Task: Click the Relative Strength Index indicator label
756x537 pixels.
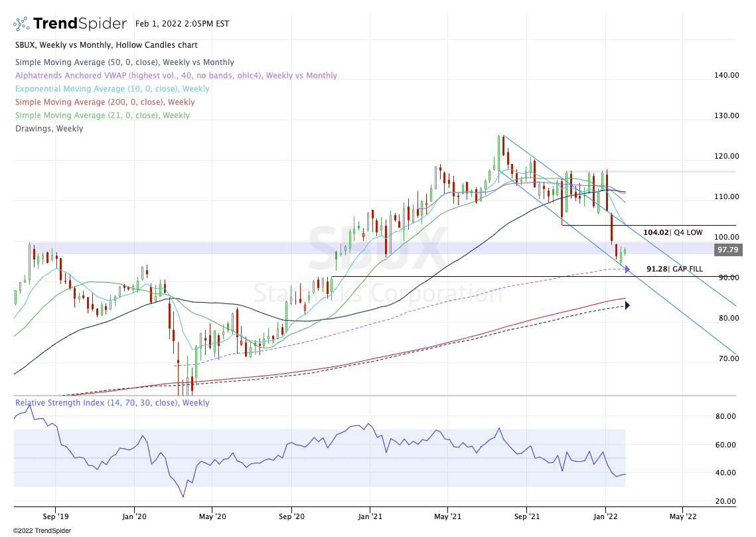Action: (x=112, y=402)
